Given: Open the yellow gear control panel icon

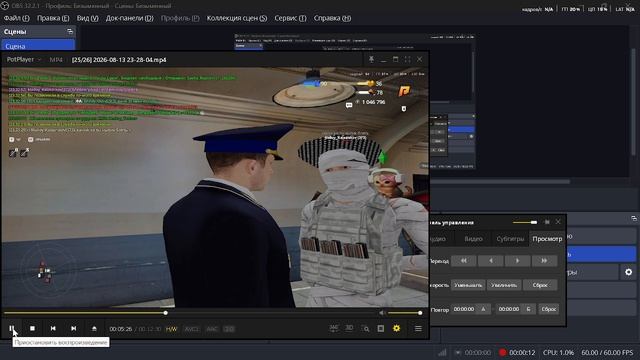Looking at the screenshot, I should [396, 328].
